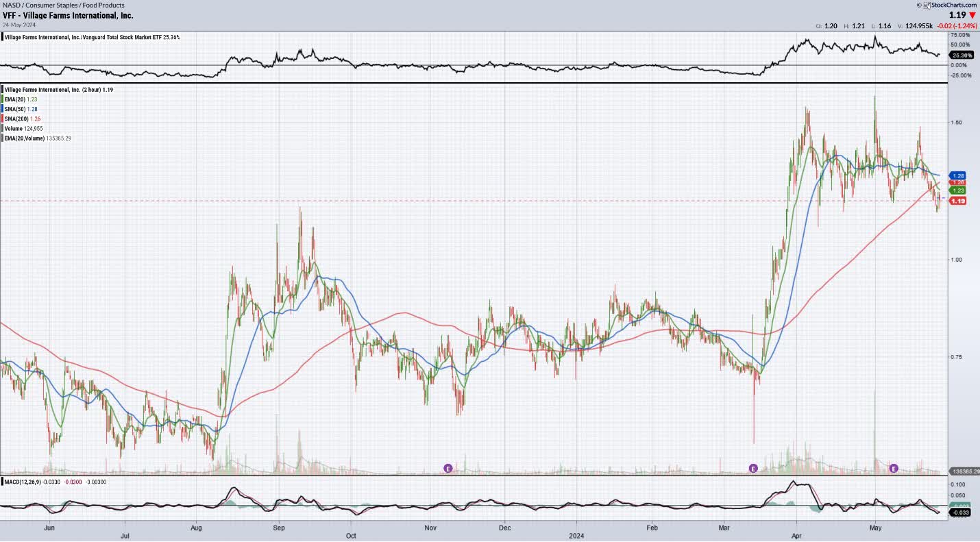Image resolution: width=980 pixels, height=542 pixels.
Task: Click the purple E earnings marker in March
Action: pyautogui.click(x=752, y=468)
